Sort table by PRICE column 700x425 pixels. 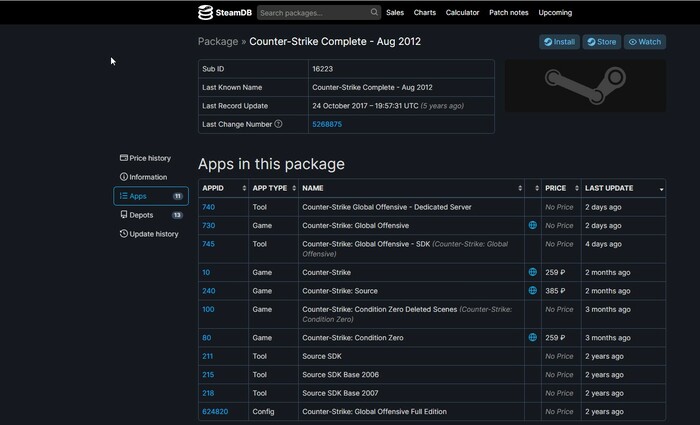tap(561, 188)
